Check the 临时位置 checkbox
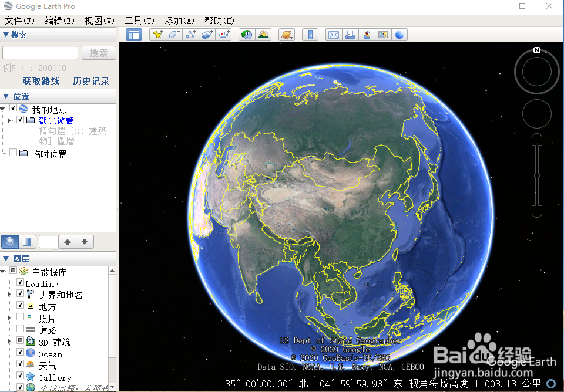 coord(14,153)
